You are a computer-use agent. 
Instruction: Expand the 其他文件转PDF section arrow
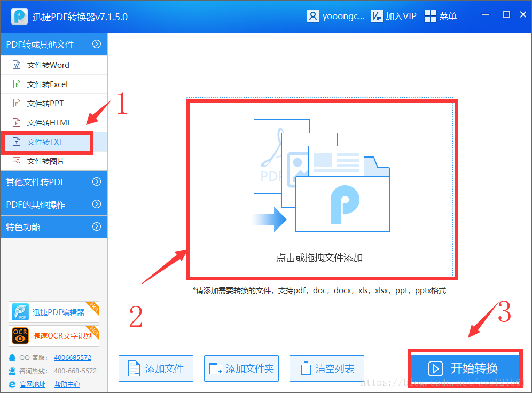(97, 182)
